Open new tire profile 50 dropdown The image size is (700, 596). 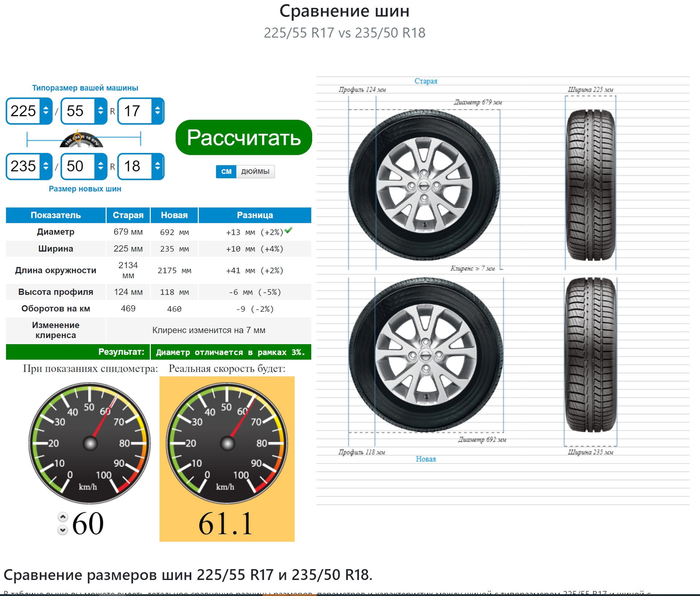click(101, 166)
